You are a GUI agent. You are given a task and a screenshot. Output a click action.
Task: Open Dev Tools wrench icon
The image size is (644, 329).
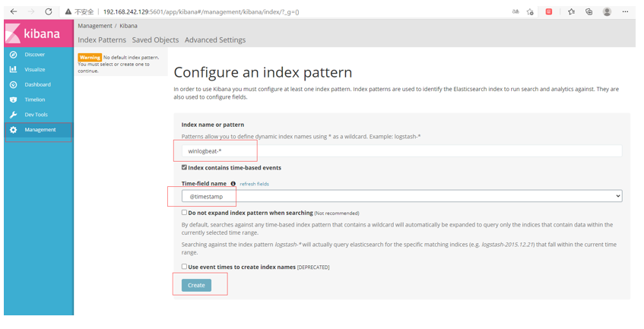(13, 115)
